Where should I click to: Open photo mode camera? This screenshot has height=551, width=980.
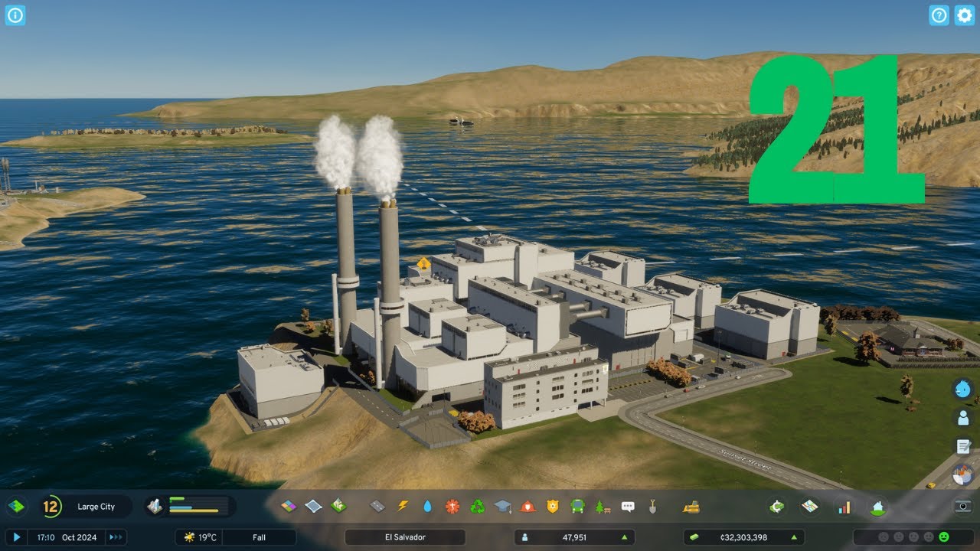[x=963, y=506]
